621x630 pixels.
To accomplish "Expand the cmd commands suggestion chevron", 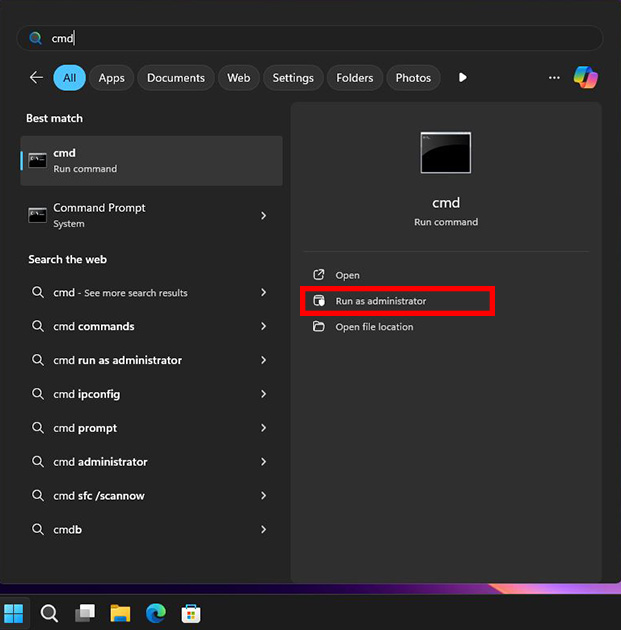I will point(264,326).
